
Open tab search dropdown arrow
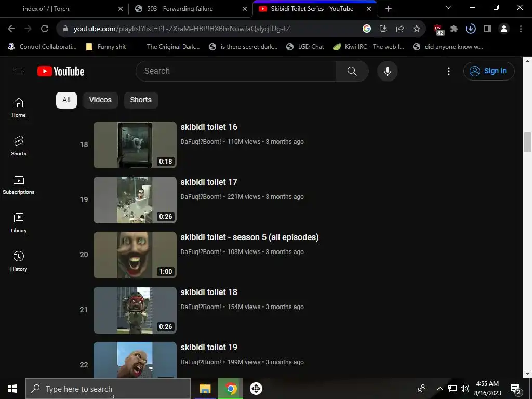[x=448, y=7]
